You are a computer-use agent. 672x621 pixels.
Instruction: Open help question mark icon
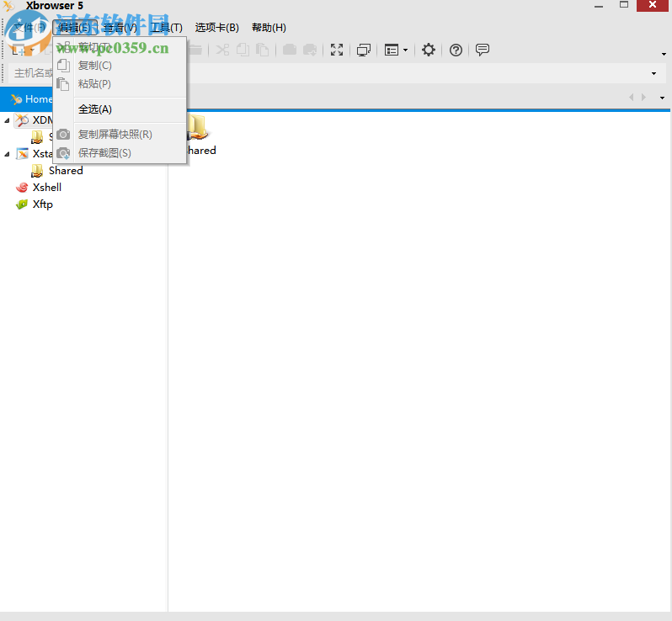[x=456, y=50]
